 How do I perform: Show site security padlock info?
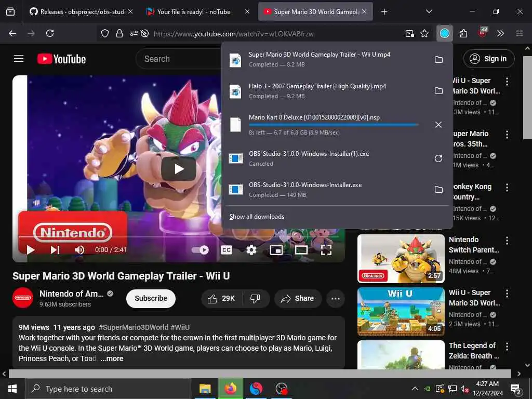[119, 33]
